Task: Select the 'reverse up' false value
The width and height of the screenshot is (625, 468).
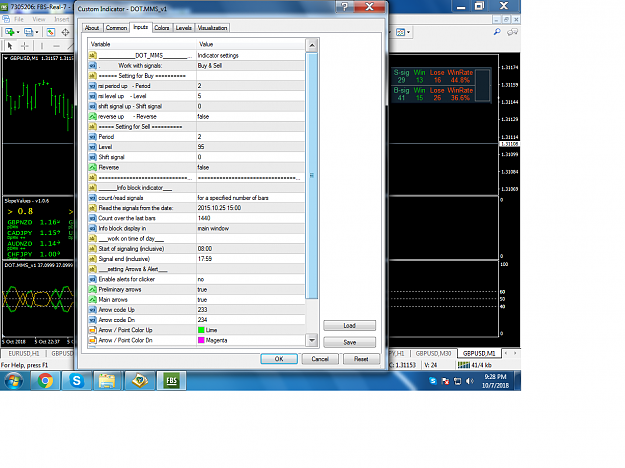Action: pos(251,116)
